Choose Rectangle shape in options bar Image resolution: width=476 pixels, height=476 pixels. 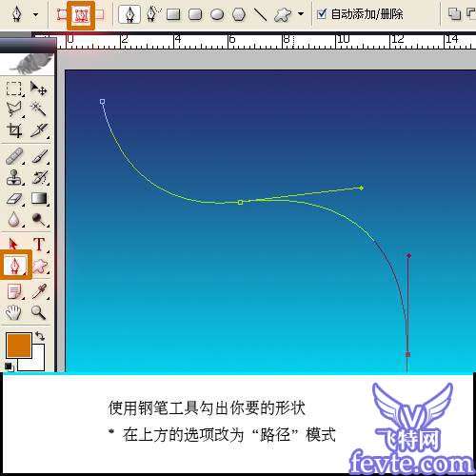pos(173,14)
